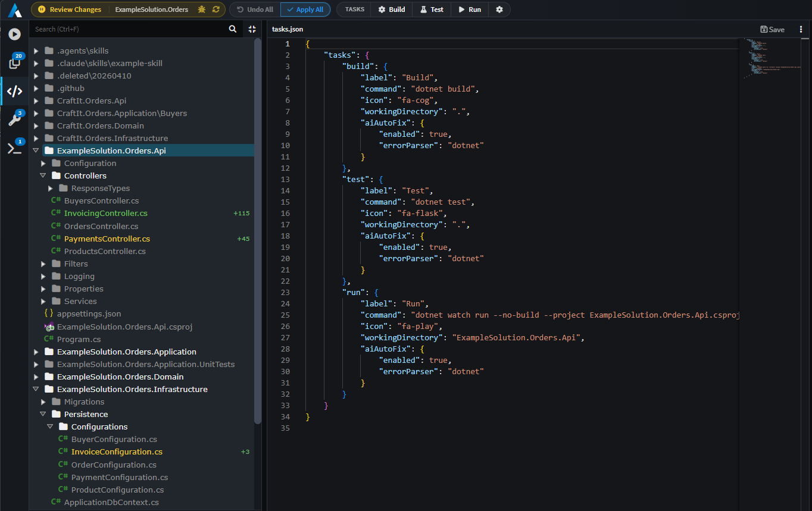Open ProductConfiguration.cs
Image resolution: width=812 pixels, height=511 pixels.
(x=117, y=490)
